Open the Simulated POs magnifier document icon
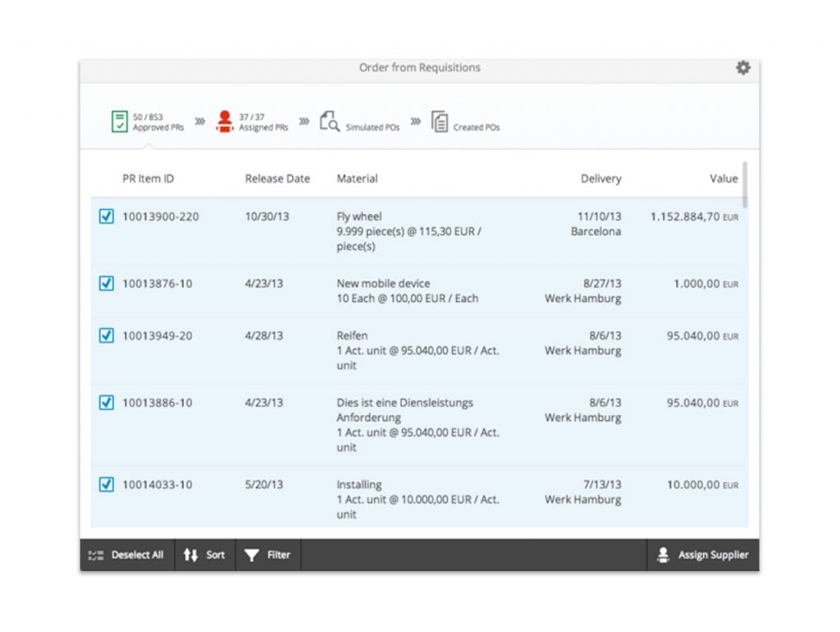 [328, 121]
